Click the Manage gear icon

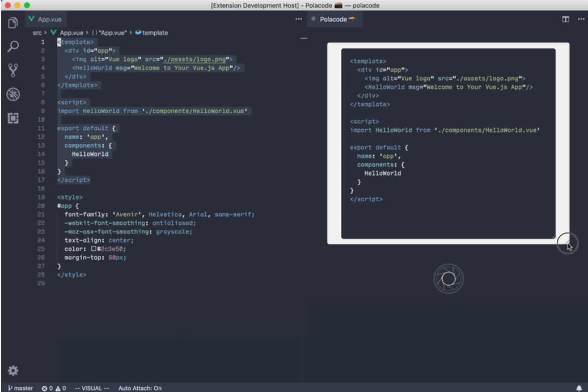tap(12, 370)
